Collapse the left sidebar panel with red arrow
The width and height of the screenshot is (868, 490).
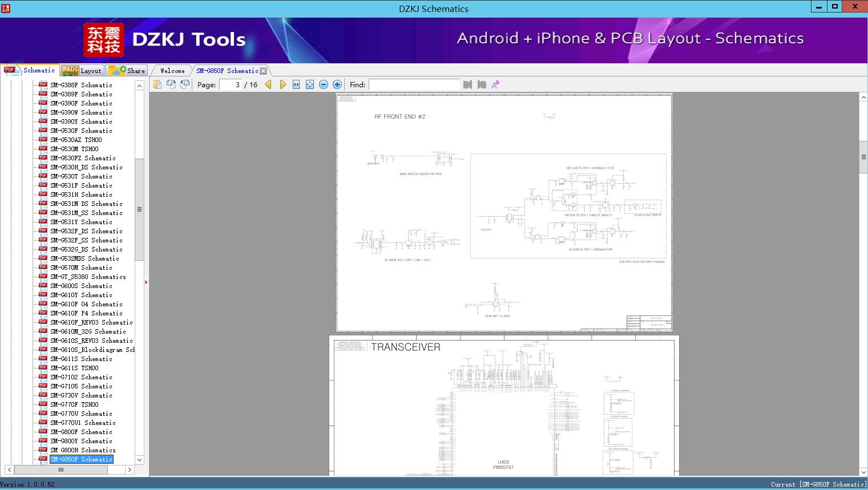146,282
